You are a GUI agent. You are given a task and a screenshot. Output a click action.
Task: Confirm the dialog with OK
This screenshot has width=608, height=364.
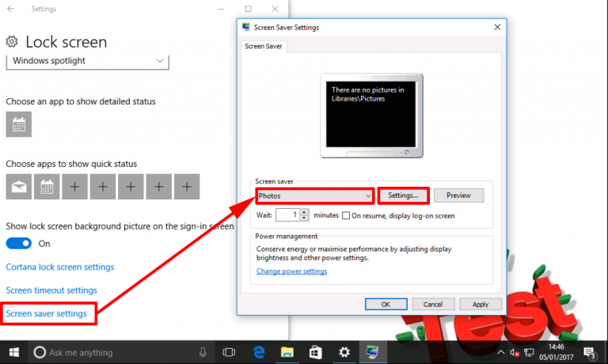tap(386, 305)
